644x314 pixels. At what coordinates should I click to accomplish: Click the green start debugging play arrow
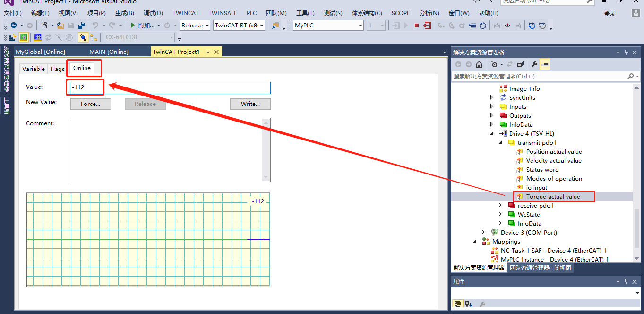(133, 26)
